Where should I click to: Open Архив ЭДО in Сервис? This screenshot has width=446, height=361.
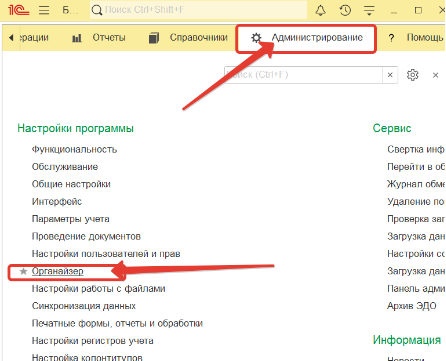click(x=412, y=306)
